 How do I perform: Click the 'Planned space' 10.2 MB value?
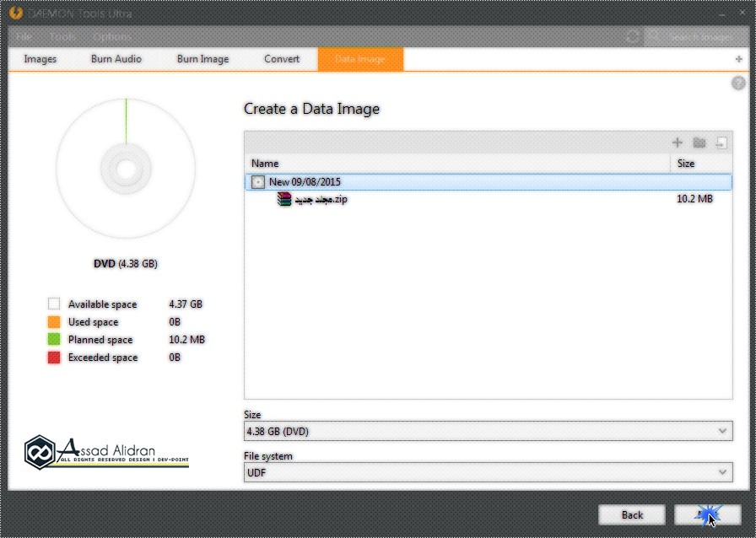186,339
